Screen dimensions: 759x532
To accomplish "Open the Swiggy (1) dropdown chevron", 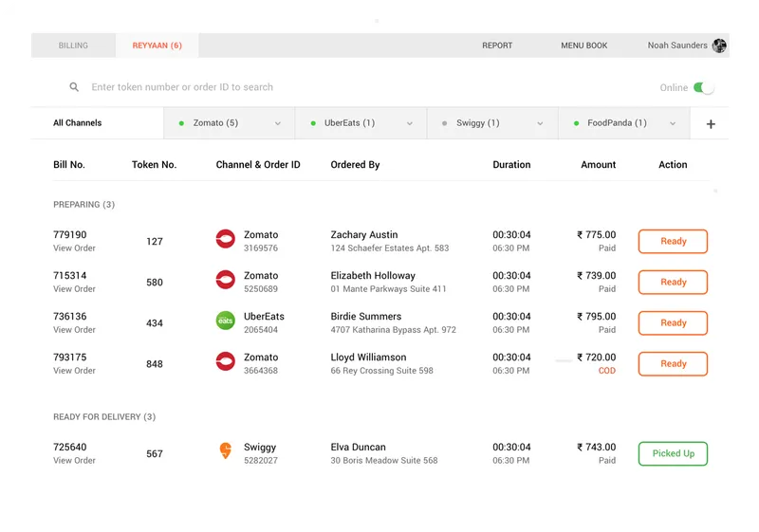I will (540, 123).
